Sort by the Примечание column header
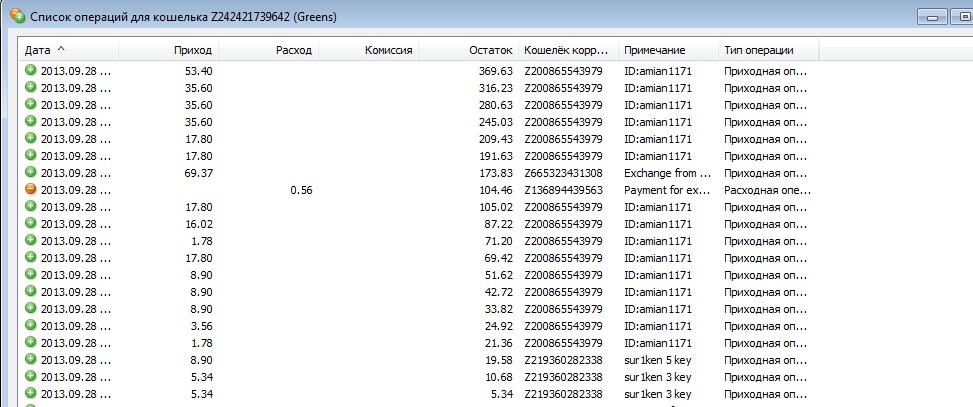 (x=668, y=50)
